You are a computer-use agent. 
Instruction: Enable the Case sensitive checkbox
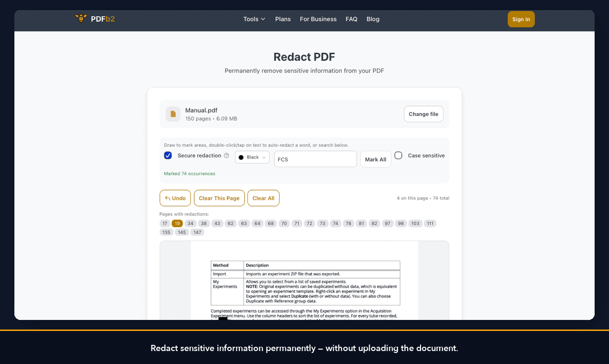tap(398, 155)
